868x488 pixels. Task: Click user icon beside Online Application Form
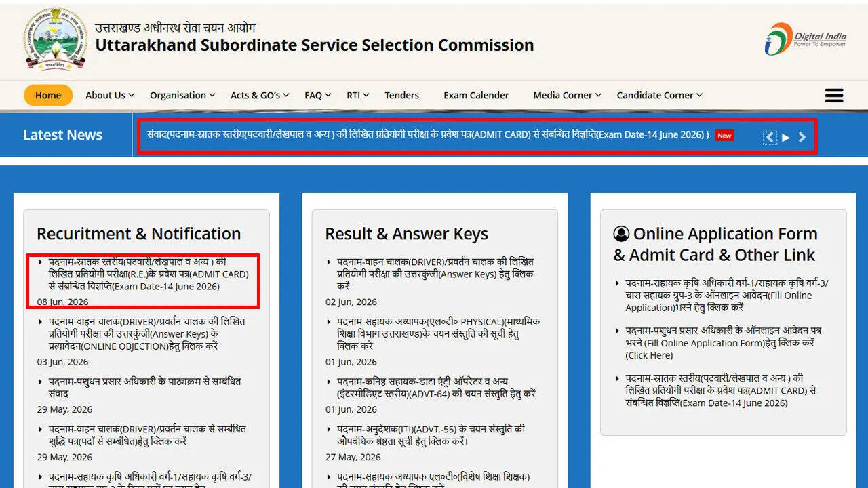[621, 234]
